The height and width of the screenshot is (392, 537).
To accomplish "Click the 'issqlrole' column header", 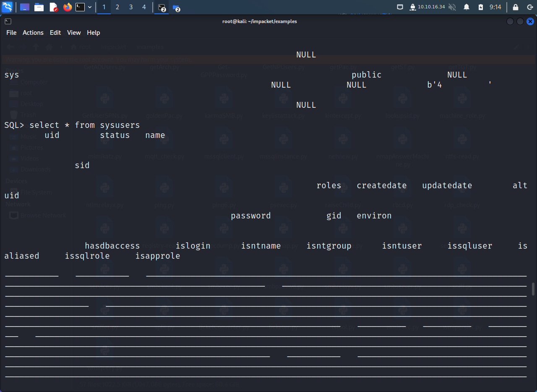I will (x=87, y=256).
